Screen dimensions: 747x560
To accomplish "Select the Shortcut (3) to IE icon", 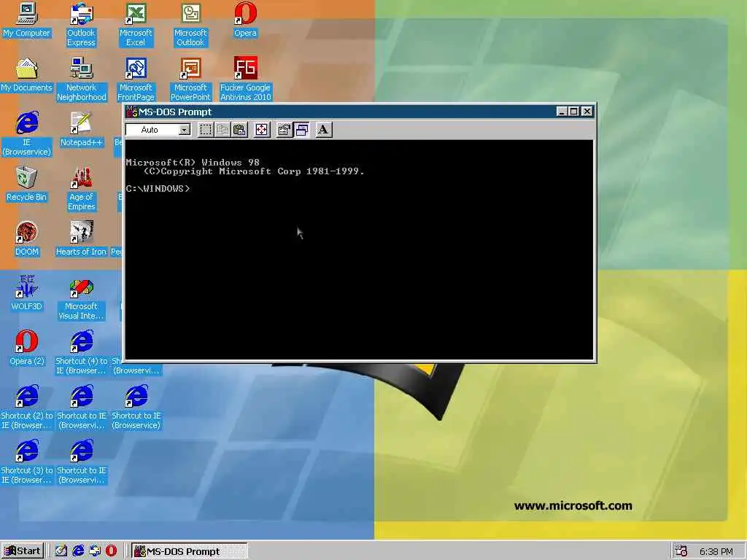I will coord(27,463).
